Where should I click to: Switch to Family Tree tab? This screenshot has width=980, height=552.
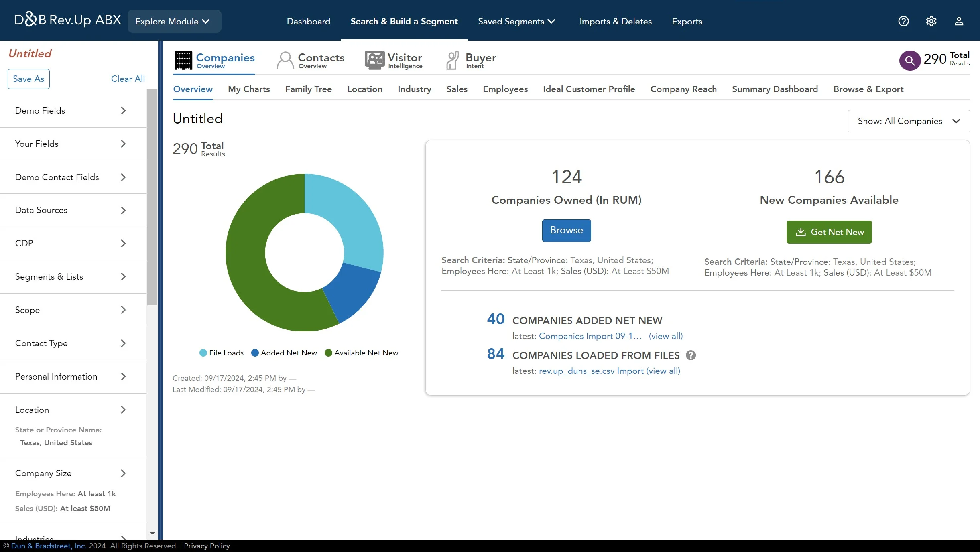pyautogui.click(x=308, y=89)
